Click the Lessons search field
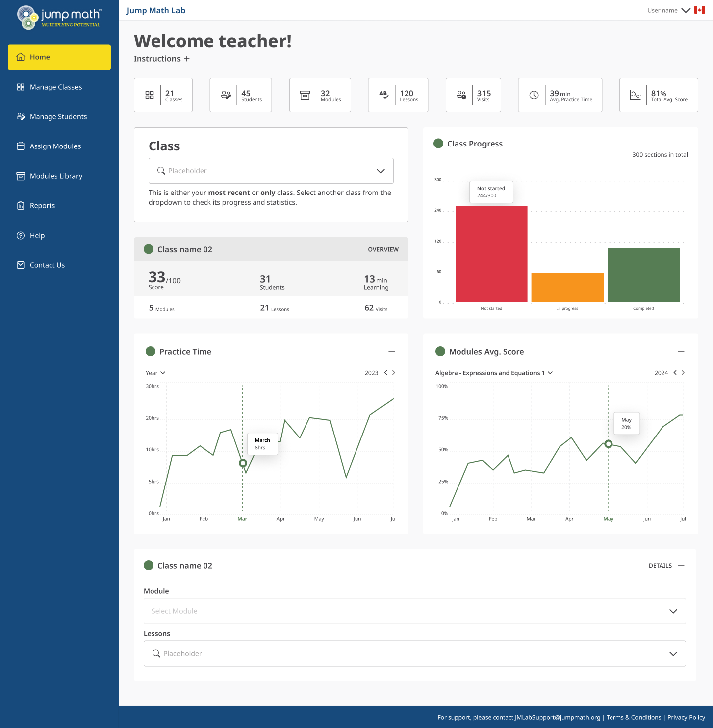 (x=406, y=653)
